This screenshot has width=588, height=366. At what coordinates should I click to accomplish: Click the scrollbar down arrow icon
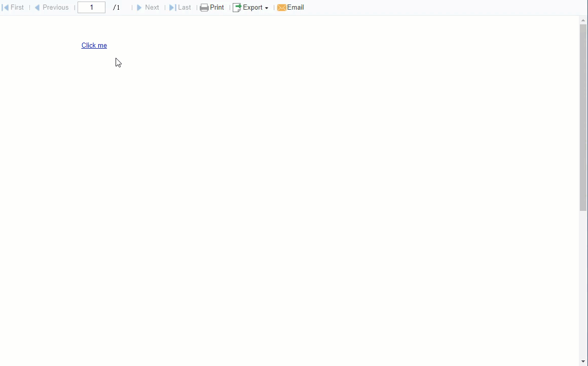coord(583,362)
